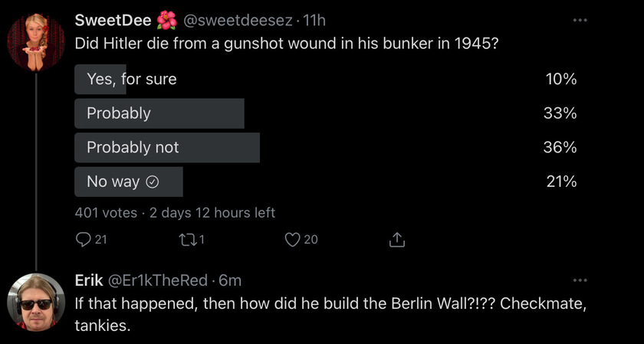The width and height of the screenshot is (644, 344).
Task: Click the 6m timestamp on Erik's reply
Action: tap(230, 280)
